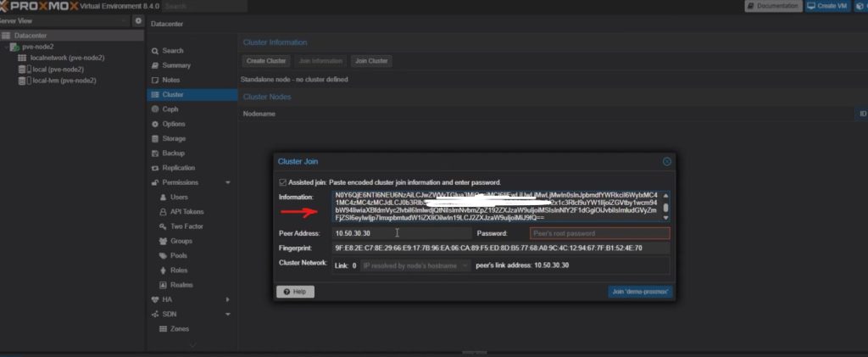This screenshot has height=357, width=868.
Task: Open the Ceph menu item
Action: (170, 109)
